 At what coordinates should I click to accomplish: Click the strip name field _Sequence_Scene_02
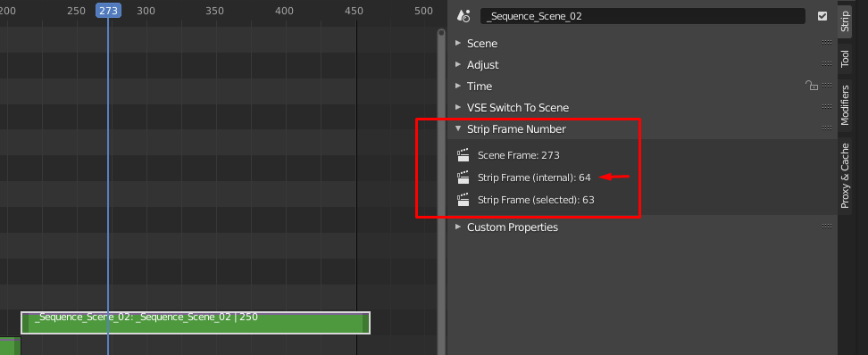(643, 16)
